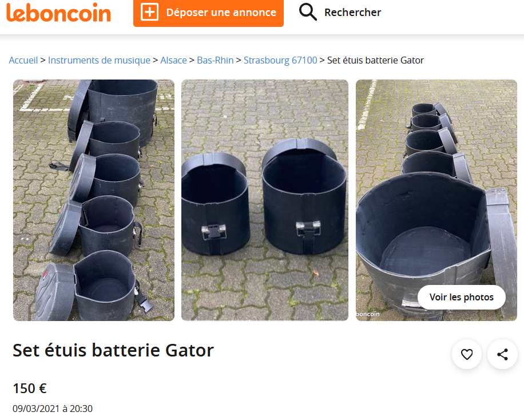Screen dimensions: 524x420
Task: Open the "Rechercher" search text
Action: [x=352, y=12]
